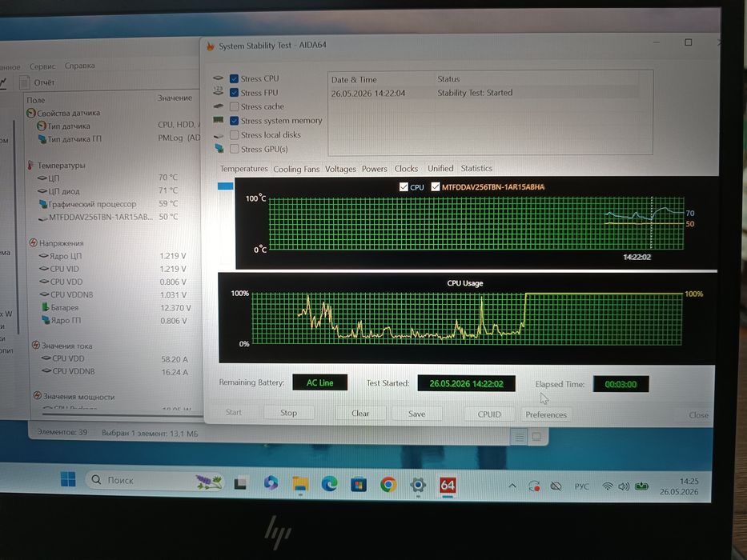Click the Stress FPU 123 icon
Viewport: 747px width, 560px height.
click(219, 91)
